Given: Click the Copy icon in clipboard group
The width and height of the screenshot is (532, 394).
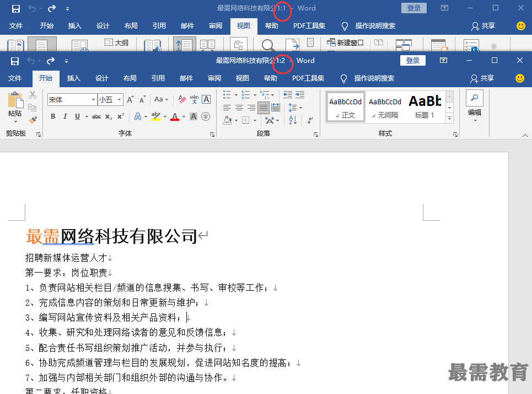Looking at the screenshot, I should (33, 108).
